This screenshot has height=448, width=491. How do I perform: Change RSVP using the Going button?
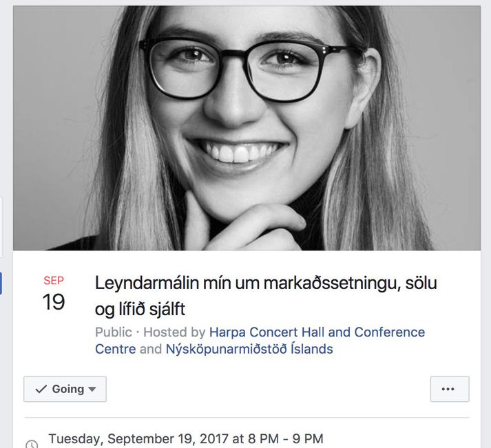coord(65,389)
